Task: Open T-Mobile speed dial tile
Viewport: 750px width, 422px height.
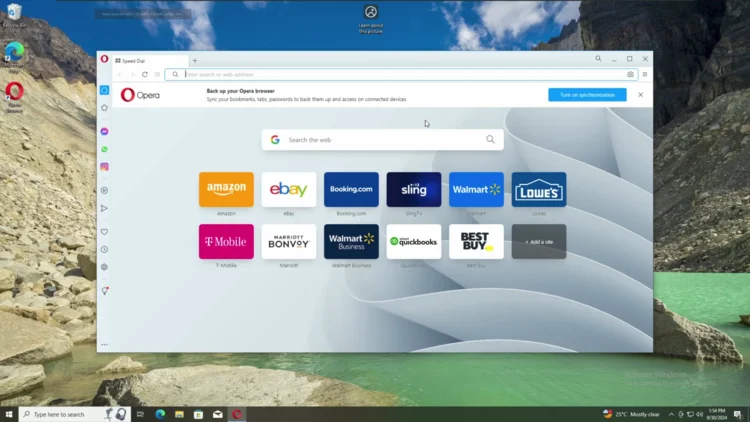Action: 226,242
